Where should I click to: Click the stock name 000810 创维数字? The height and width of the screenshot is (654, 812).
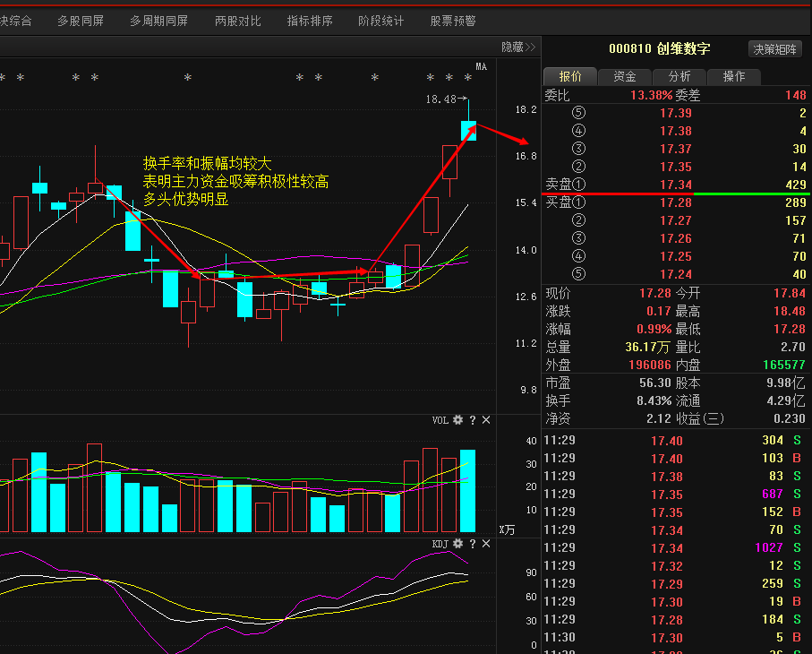point(660,49)
